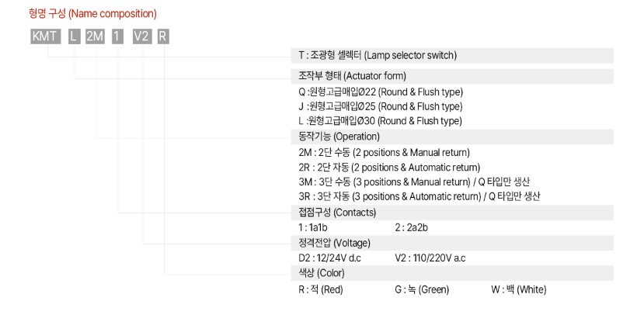Image resolution: width=644 pixels, height=315 pixels.
Task: Click 2M 2 positions Manual return line
Action: [x=384, y=153]
